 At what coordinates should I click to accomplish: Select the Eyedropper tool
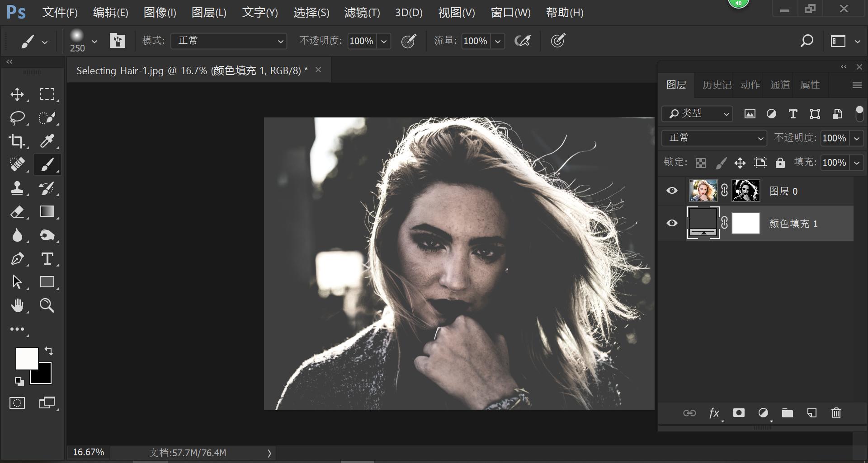47,141
